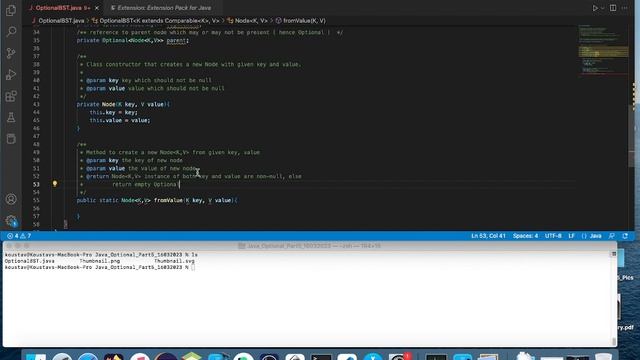The height and width of the screenshot is (360, 640).
Task: Place cursor on the fromValue method declaration
Action: [x=157, y=200]
